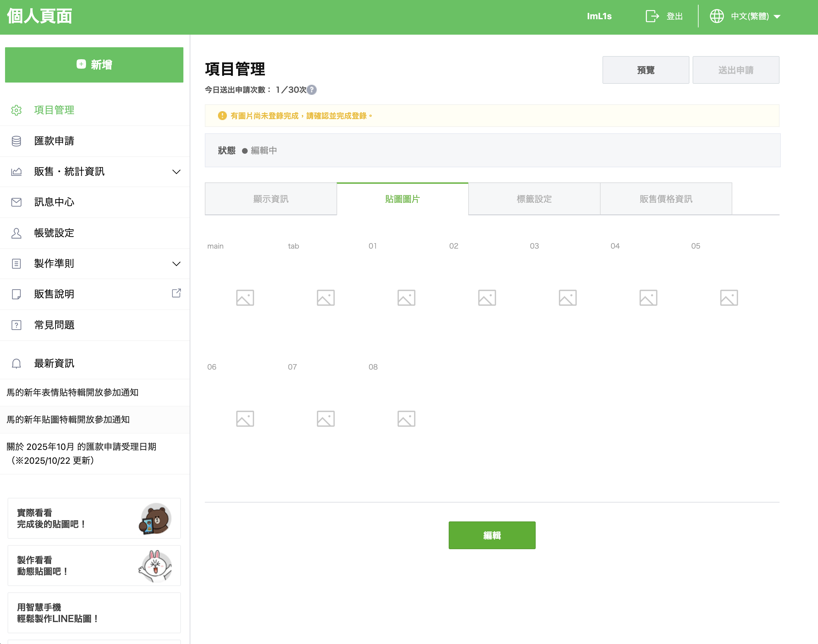818x644 pixels.
Task: Click the green 編輯 button
Action: pos(492,535)
